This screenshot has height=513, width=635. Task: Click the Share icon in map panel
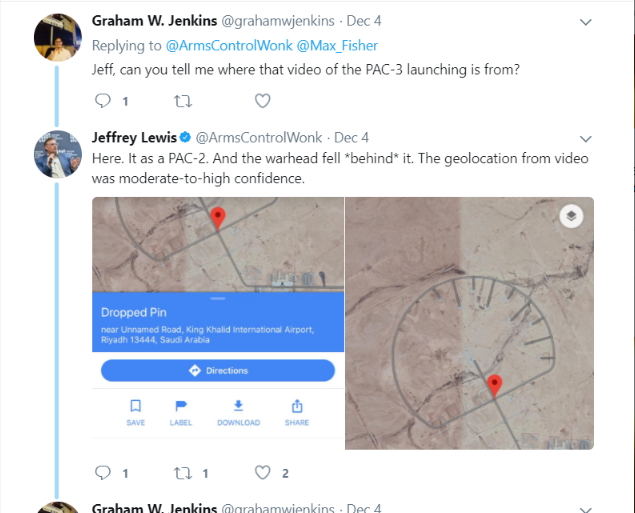296,406
